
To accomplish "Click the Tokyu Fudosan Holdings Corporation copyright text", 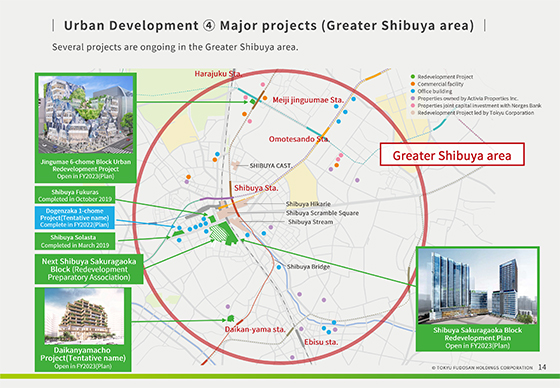I will (x=482, y=368).
